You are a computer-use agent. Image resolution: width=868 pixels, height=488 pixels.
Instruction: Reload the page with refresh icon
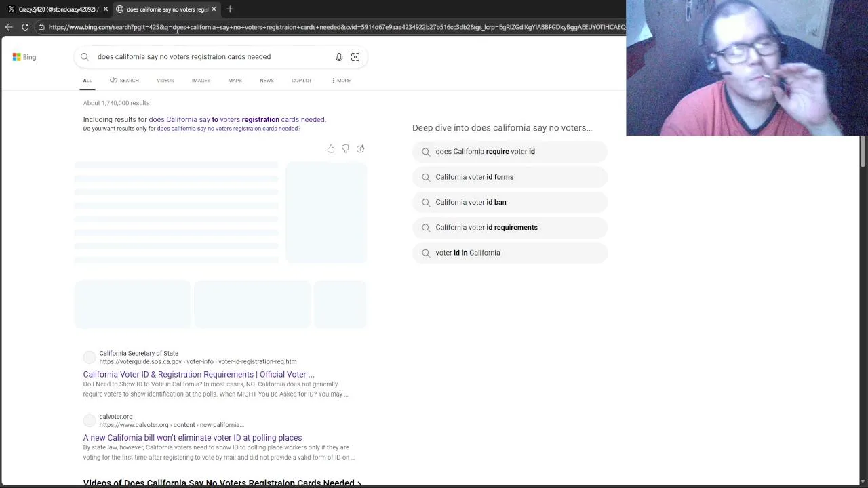point(25,27)
